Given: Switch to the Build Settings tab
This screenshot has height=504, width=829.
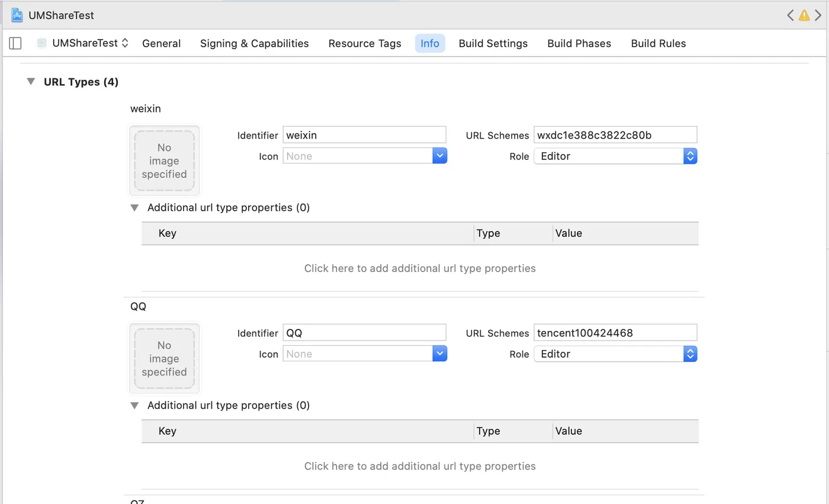Looking at the screenshot, I should click(493, 43).
